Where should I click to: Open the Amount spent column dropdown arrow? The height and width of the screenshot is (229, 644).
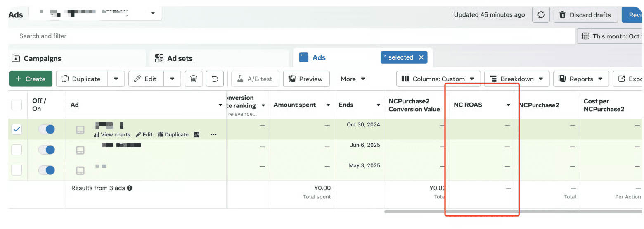328,105
